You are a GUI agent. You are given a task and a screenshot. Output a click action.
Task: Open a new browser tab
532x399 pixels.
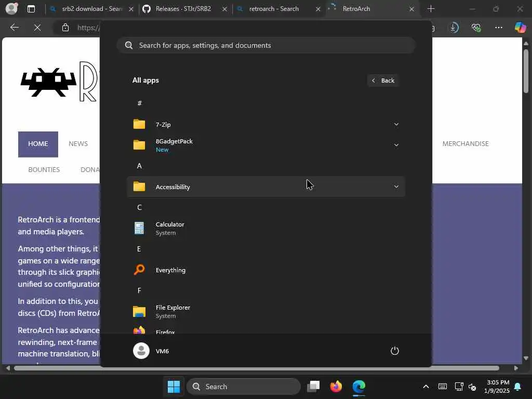(431, 9)
